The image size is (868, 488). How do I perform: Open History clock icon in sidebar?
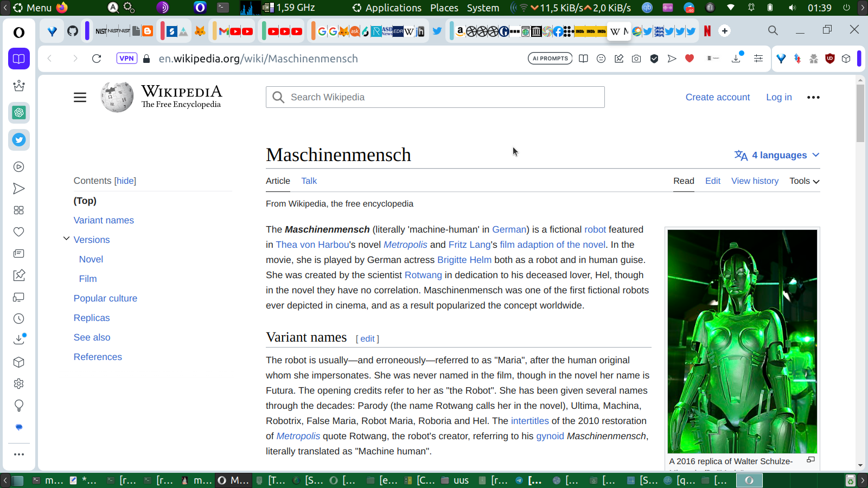(x=19, y=319)
